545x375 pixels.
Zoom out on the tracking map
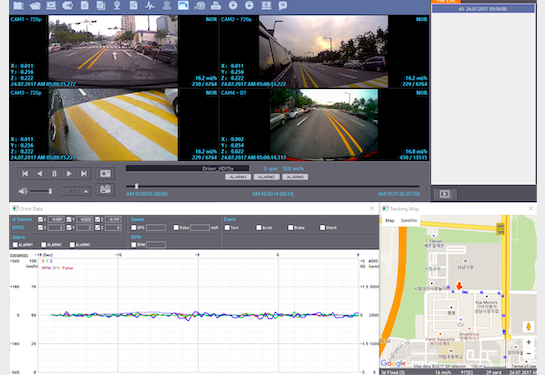(529, 353)
